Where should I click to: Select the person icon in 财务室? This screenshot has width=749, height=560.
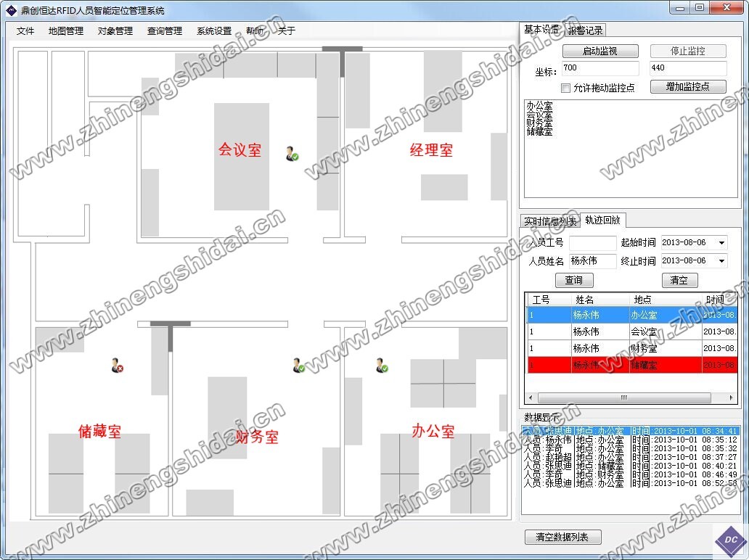298,365
